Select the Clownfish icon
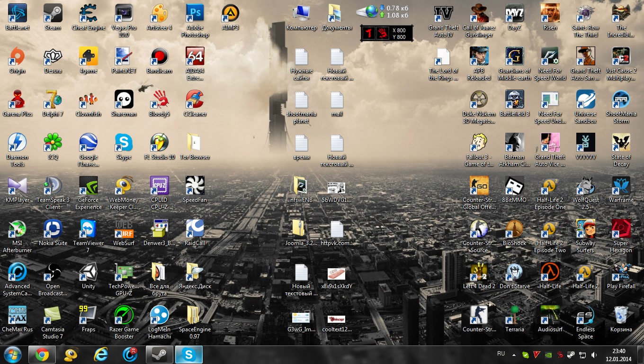 point(89,104)
